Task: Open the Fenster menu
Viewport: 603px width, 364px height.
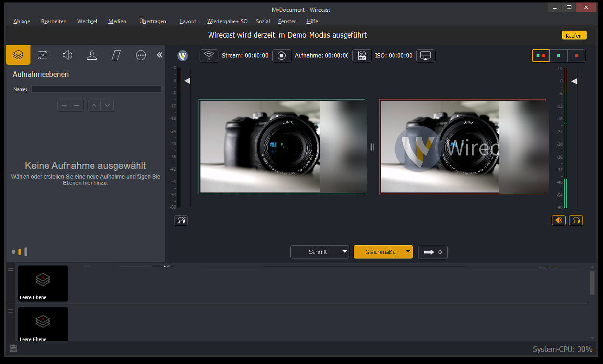Action: pyautogui.click(x=287, y=21)
